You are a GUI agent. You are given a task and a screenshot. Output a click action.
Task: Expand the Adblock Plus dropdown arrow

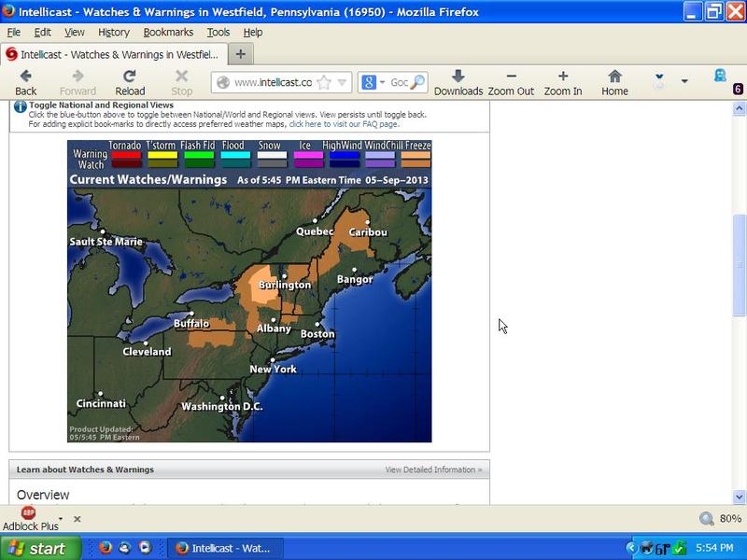coord(61,518)
